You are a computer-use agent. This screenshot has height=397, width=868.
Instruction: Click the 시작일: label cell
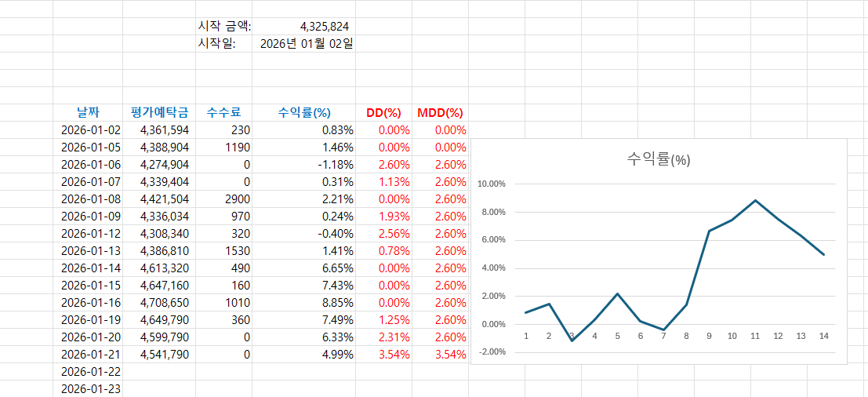point(216,44)
